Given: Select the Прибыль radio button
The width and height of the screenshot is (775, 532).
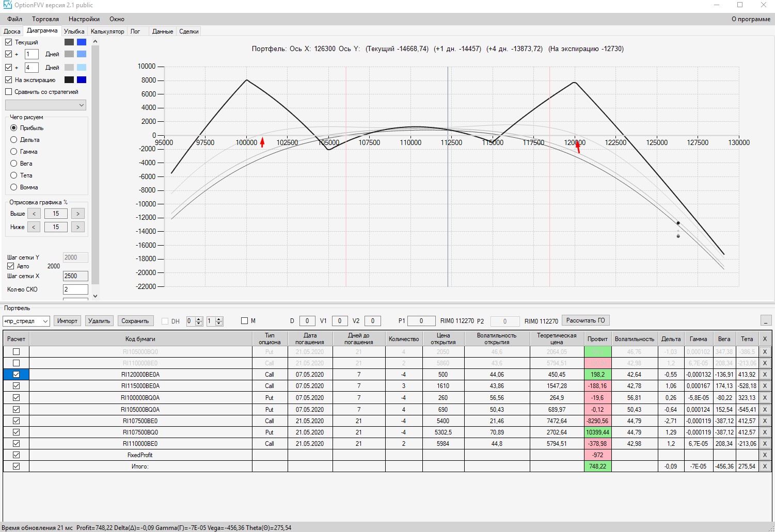Looking at the screenshot, I should pyautogui.click(x=14, y=128).
